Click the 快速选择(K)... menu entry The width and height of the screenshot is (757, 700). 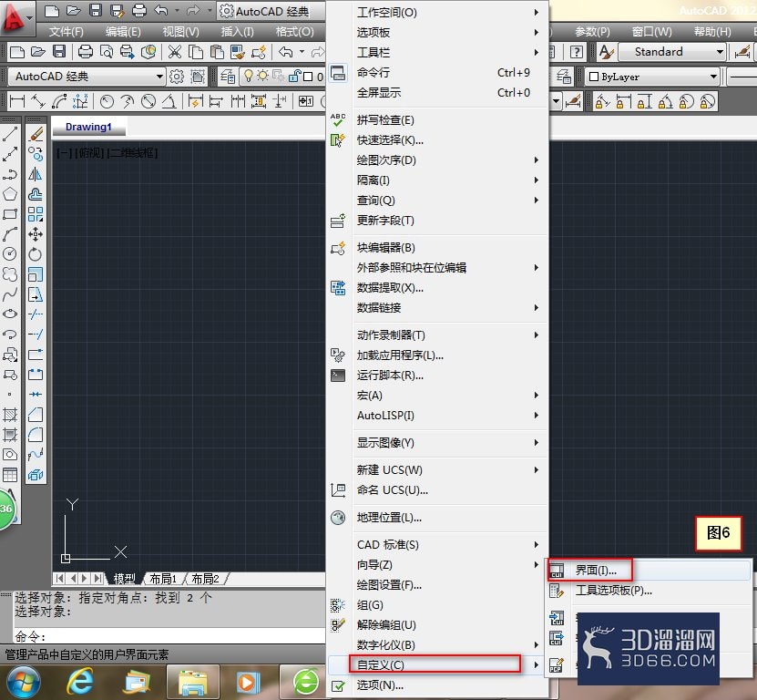[437, 140]
